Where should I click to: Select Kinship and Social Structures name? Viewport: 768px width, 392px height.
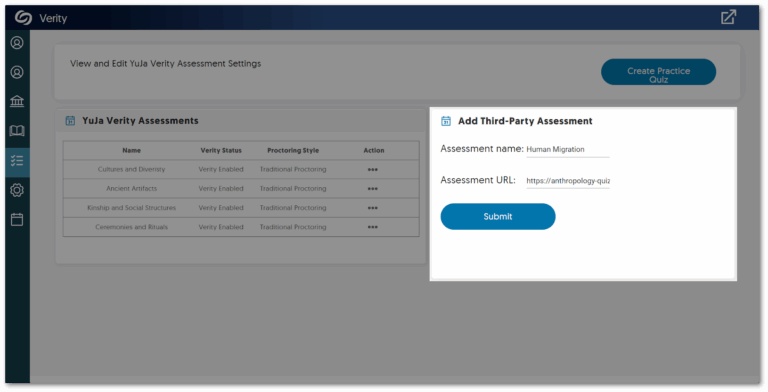coord(131,208)
